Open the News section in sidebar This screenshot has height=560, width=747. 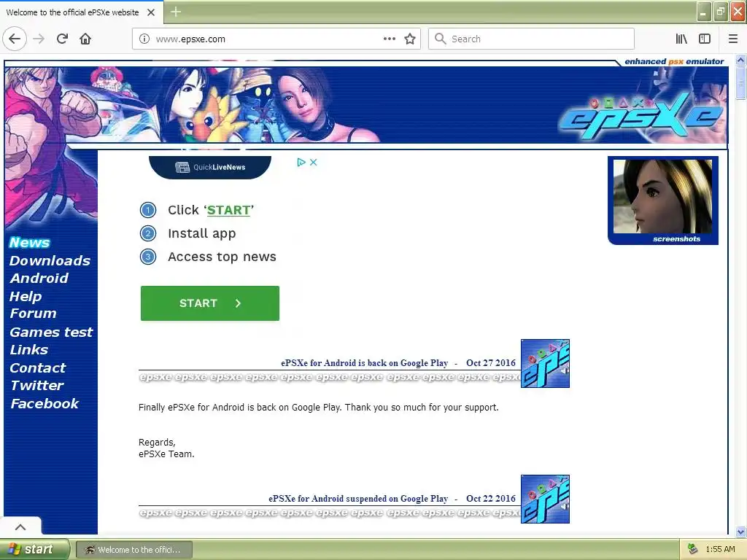29,242
